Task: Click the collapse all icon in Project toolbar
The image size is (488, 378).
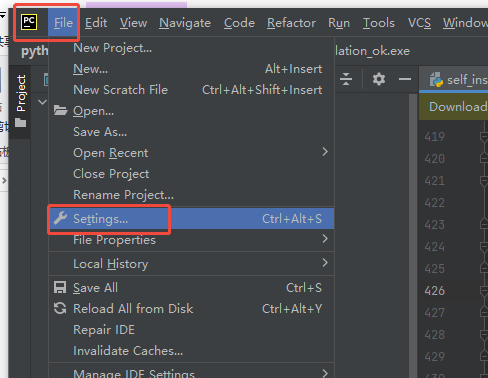Action: pyautogui.click(x=346, y=79)
